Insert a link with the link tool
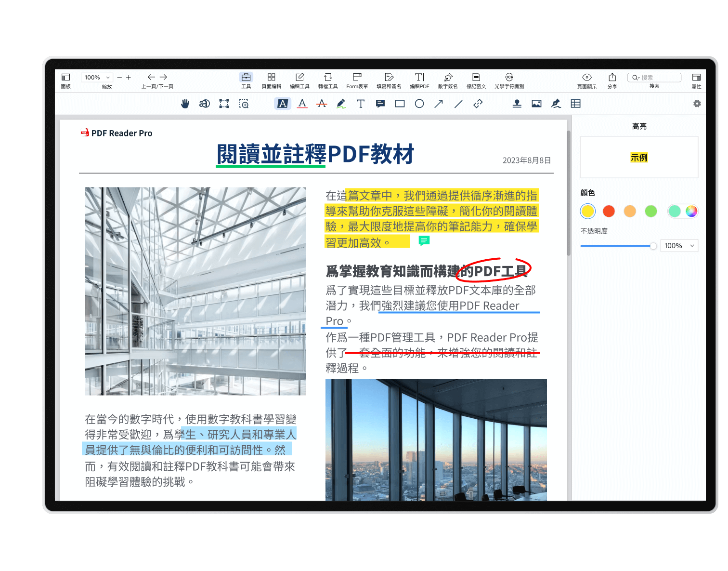The image size is (728, 571). click(x=478, y=104)
